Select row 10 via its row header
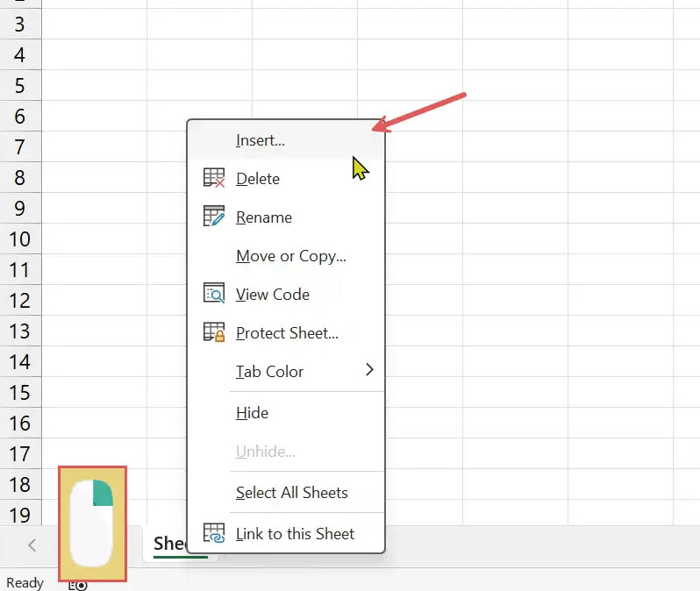The image size is (700, 591). point(20,239)
